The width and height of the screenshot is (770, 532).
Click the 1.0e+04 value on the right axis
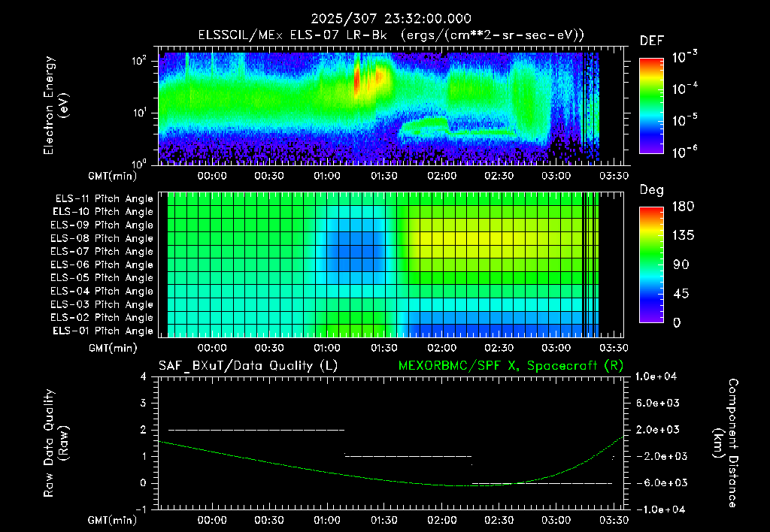click(656, 376)
